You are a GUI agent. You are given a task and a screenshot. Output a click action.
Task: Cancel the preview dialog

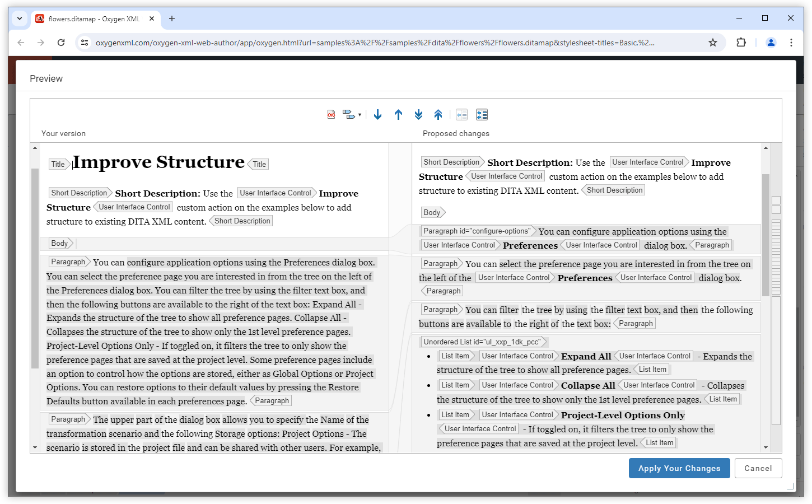pos(758,468)
